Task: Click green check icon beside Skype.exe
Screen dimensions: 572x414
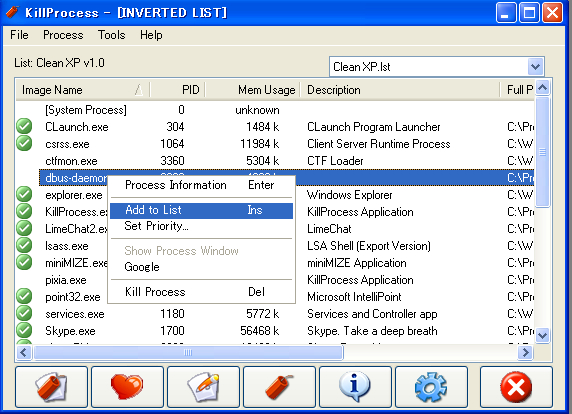Action: point(24,330)
